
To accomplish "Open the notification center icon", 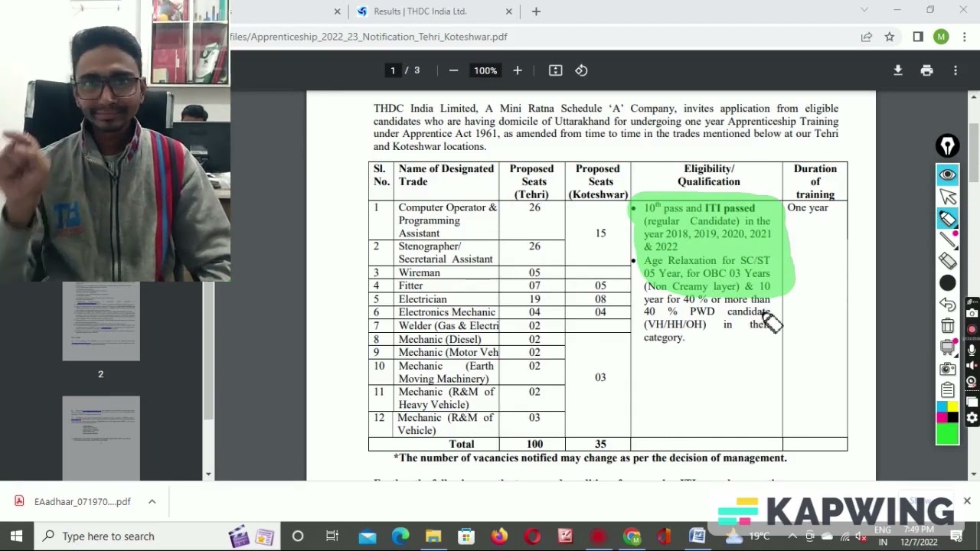I will click(x=957, y=536).
